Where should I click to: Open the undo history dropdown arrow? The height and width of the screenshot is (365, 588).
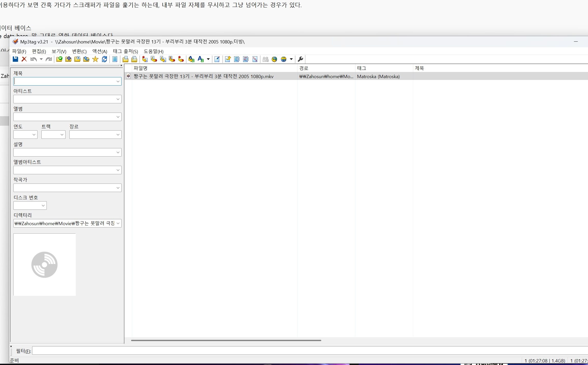41,59
